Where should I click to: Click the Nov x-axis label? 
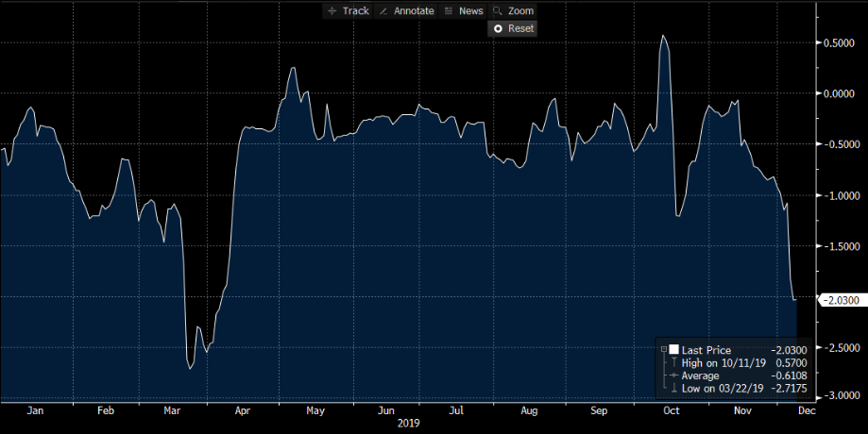click(742, 410)
